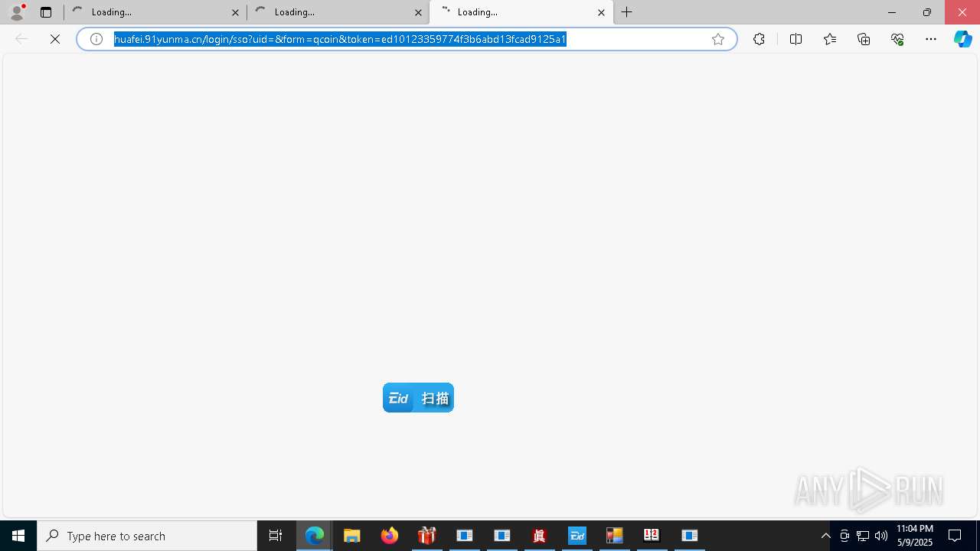Image resolution: width=980 pixels, height=551 pixels.
Task: Enable split screen view
Action: [x=795, y=39]
